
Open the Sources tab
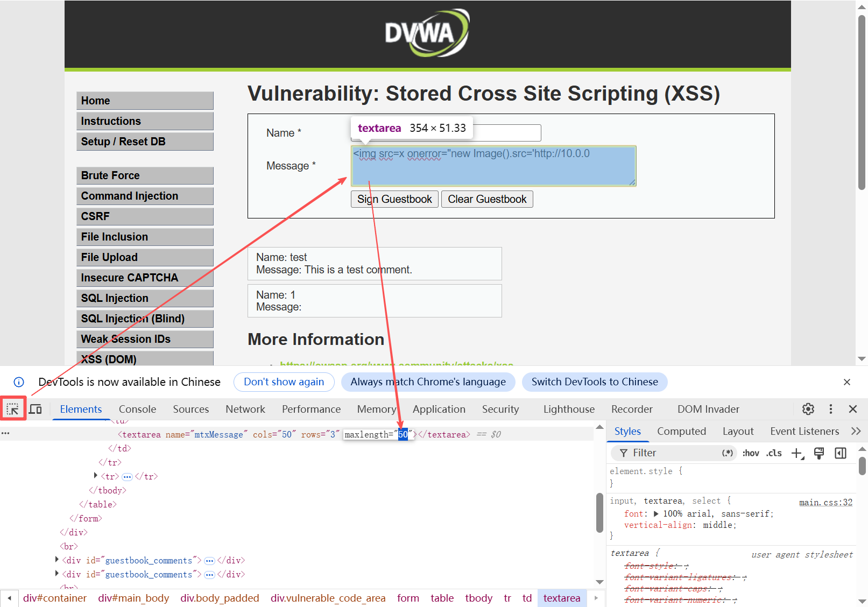191,409
